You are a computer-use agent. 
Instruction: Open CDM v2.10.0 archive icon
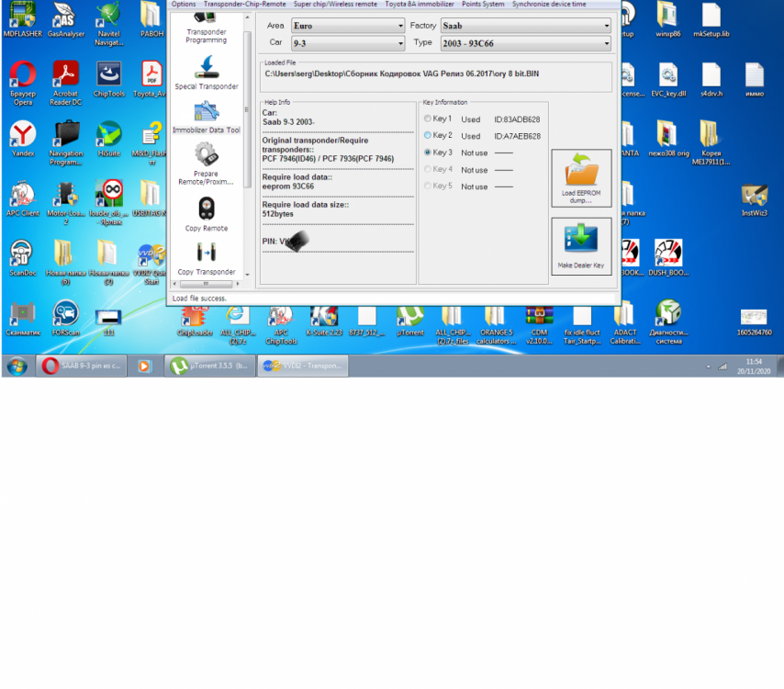click(x=539, y=324)
